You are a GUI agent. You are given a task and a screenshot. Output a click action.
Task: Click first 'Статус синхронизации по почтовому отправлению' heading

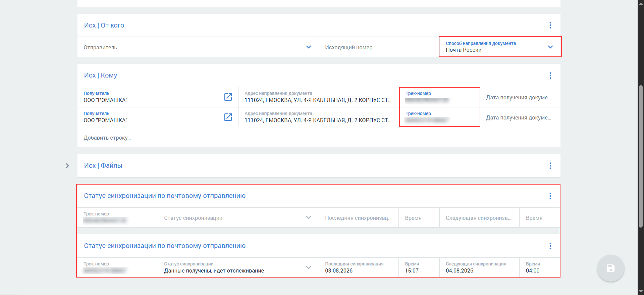pos(165,196)
